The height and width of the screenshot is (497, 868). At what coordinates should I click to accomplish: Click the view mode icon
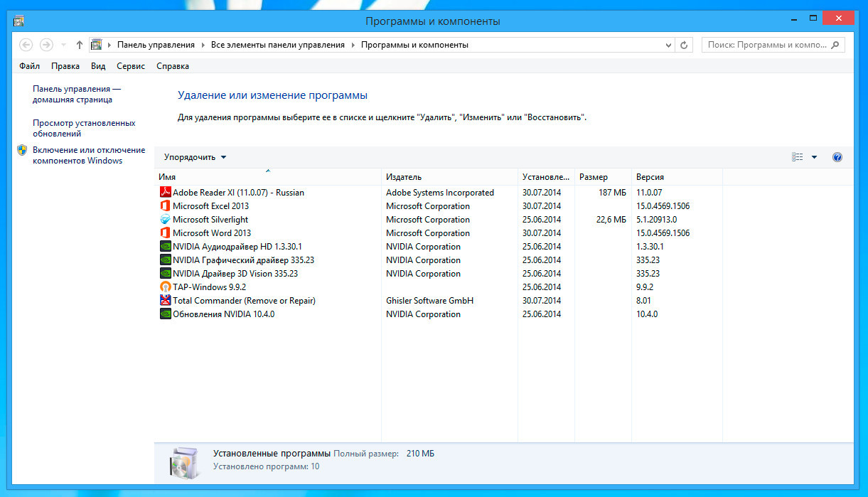pos(798,157)
